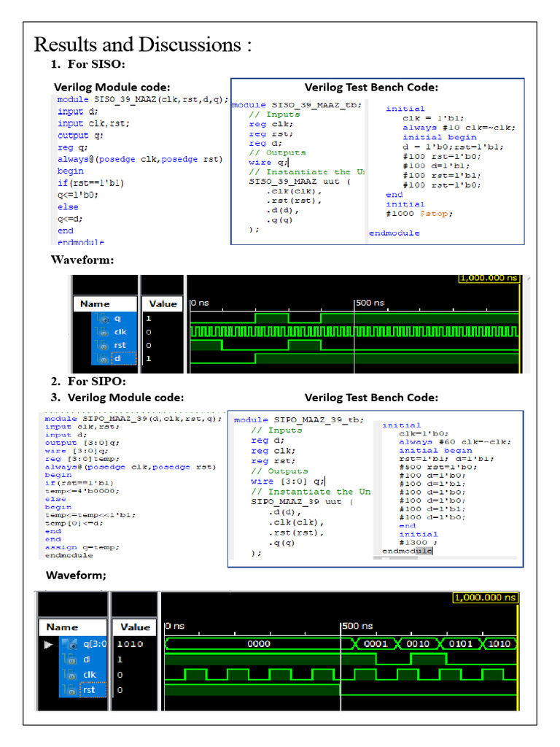Click '#1000 $stop;' in SISO test bench

point(419,214)
